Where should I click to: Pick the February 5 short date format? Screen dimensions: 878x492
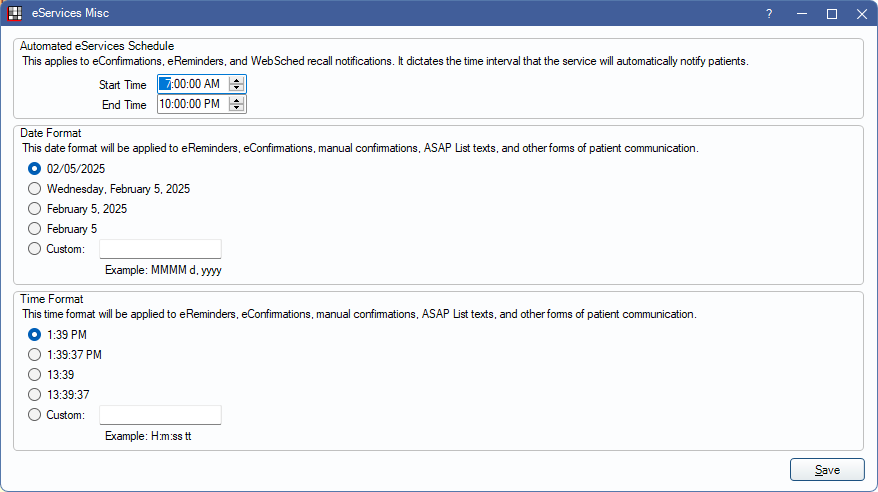(35, 229)
